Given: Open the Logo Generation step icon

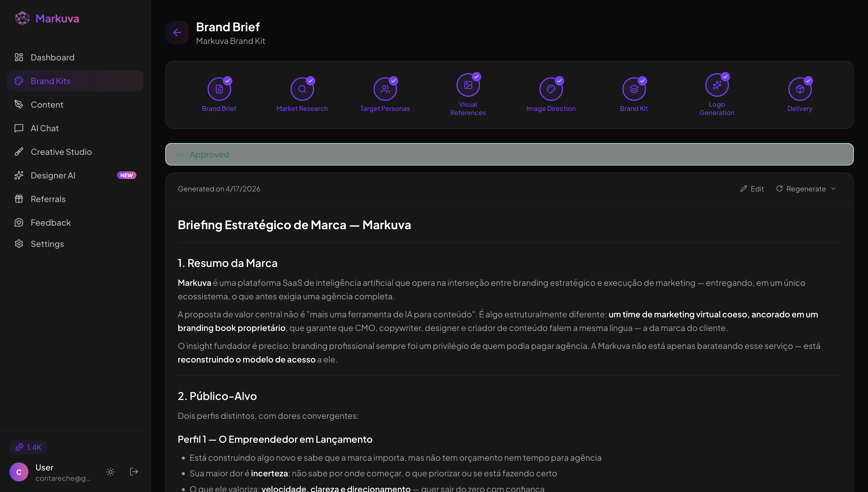Looking at the screenshot, I should click(717, 85).
